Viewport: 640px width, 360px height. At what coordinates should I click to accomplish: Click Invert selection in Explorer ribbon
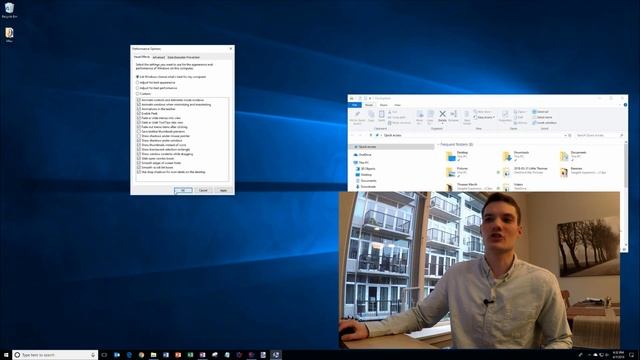(x=544, y=122)
